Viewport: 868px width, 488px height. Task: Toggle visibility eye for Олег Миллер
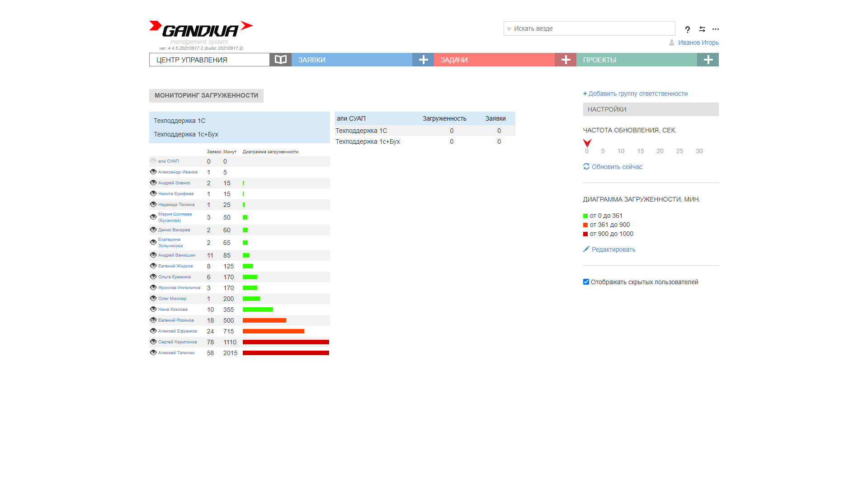(x=153, y=298)
